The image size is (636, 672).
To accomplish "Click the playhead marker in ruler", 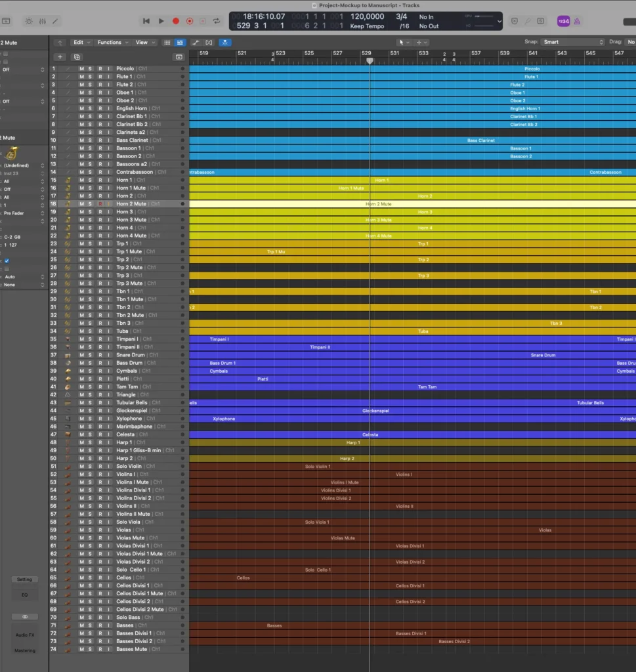I will click(x=370, y=61).
